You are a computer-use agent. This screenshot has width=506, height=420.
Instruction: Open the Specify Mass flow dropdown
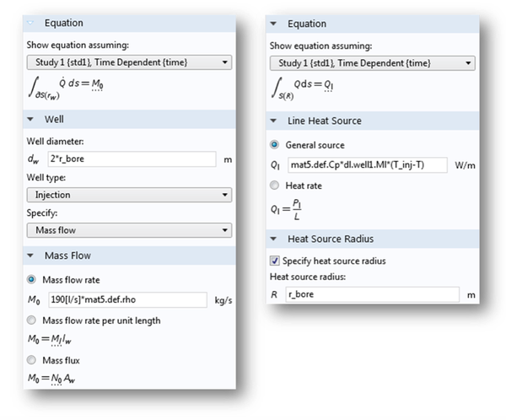[x=127, y=229]
